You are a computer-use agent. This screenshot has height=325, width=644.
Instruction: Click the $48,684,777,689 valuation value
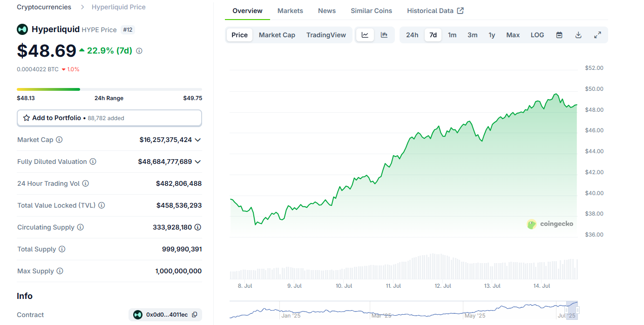pos(165,162)
